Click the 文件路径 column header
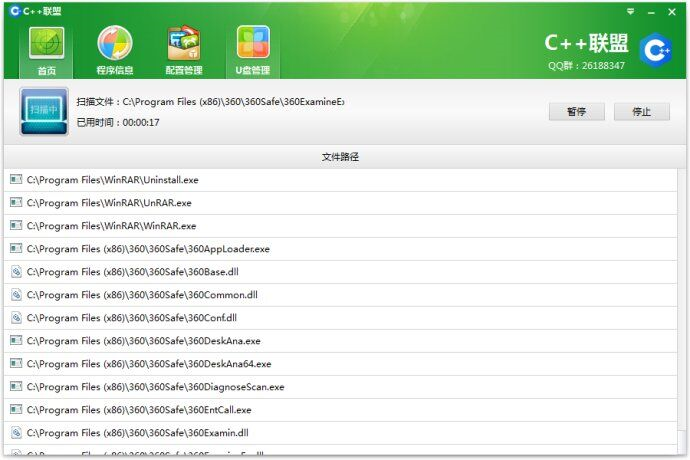Screen dimensions: 690x460 point(340,157)
